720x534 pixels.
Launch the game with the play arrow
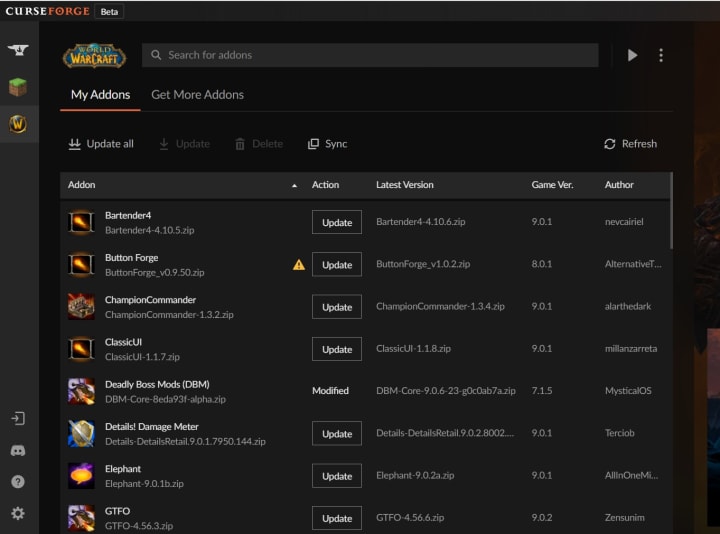pos(632,55)
